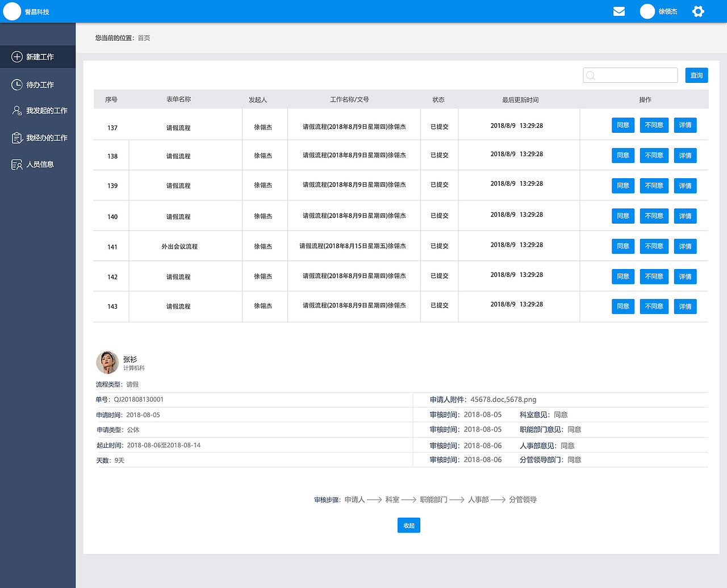Click 张杉's profile photo
This screenshot has height=588, width=727.
point(107,362)
